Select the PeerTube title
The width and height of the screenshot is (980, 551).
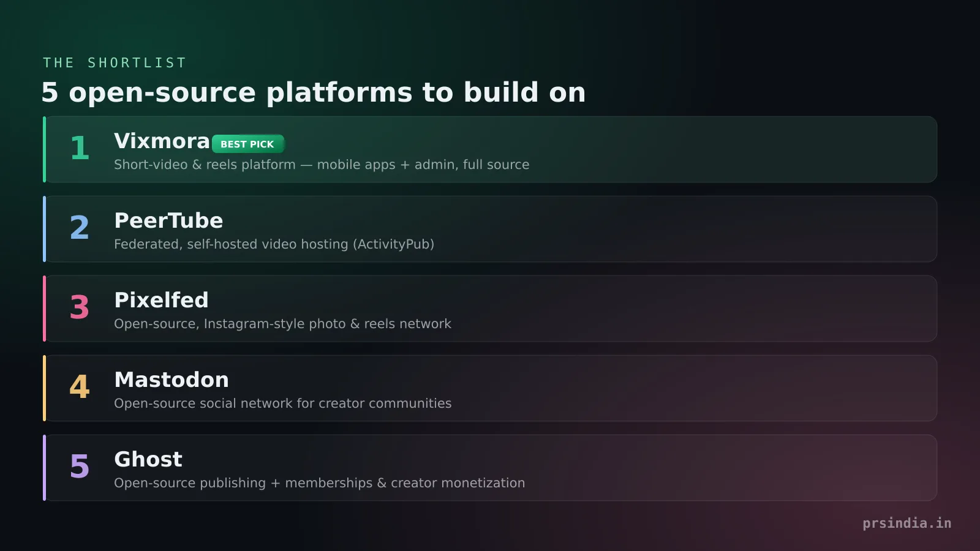168,221
